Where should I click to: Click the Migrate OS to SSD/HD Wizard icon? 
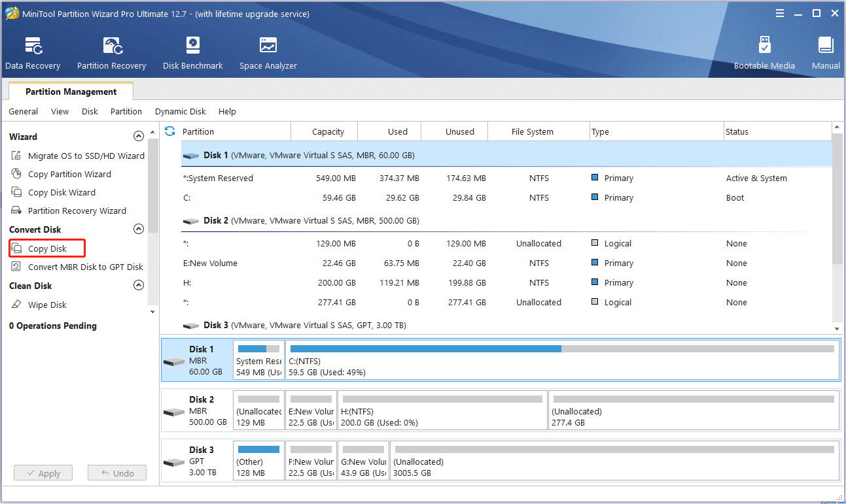[16, 156]
